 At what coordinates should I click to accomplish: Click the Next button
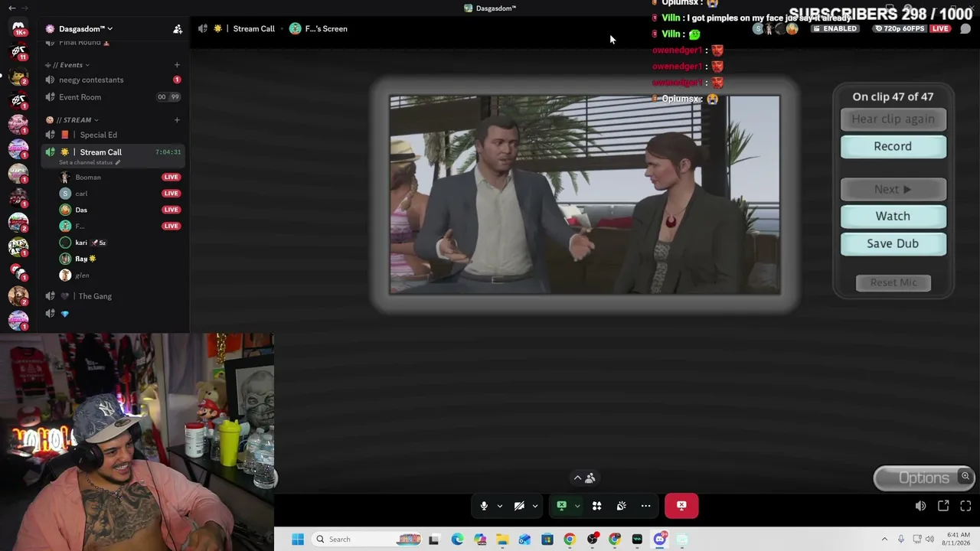(x=893, y=190)
